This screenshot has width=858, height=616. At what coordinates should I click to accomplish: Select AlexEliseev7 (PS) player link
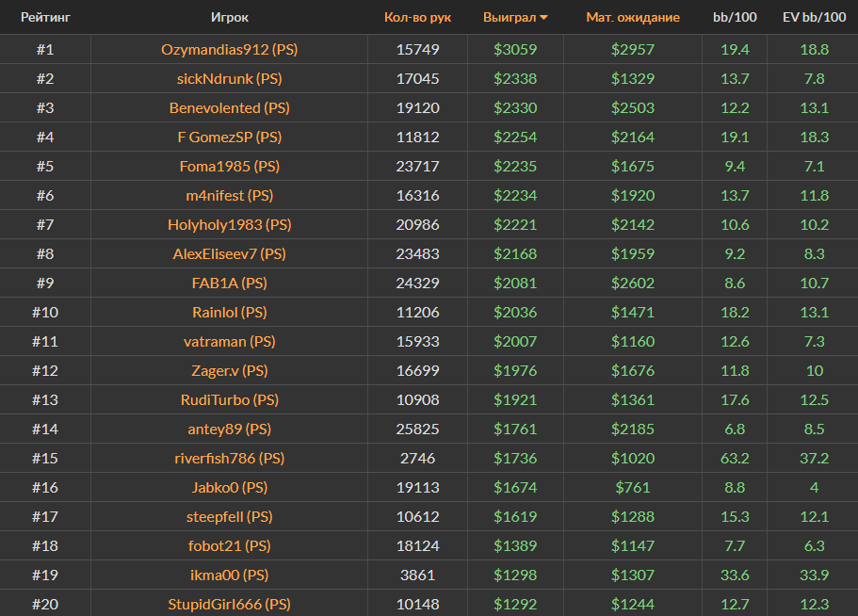tap(230, 253)
